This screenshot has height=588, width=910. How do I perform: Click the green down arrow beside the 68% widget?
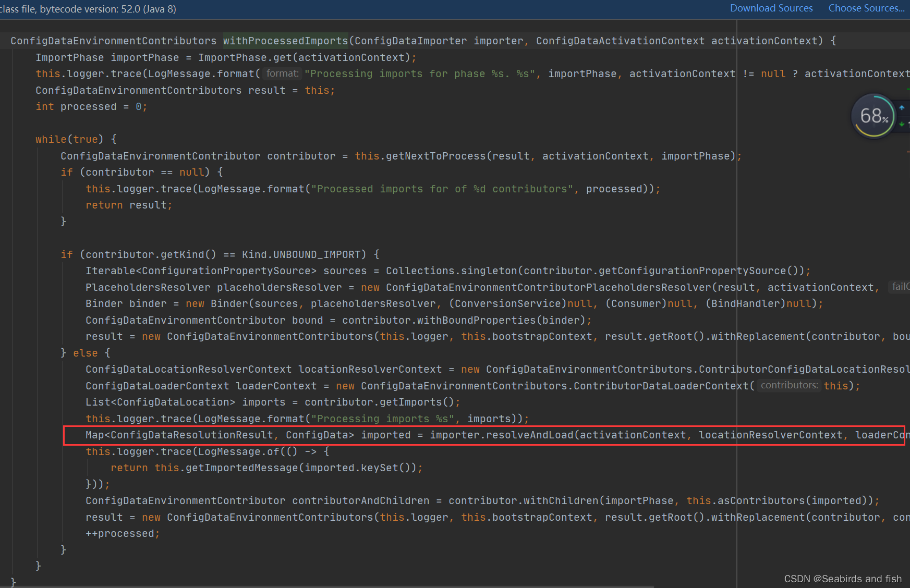coord(902,124)
